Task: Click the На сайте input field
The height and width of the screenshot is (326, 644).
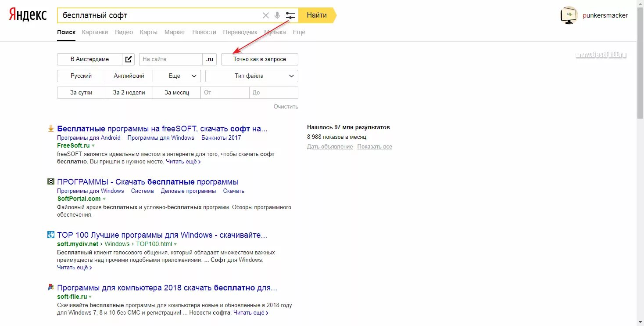Action: (171, 59)
